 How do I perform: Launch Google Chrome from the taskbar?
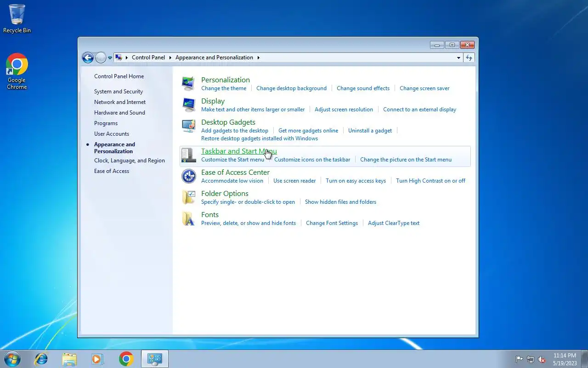click(126, 359)
